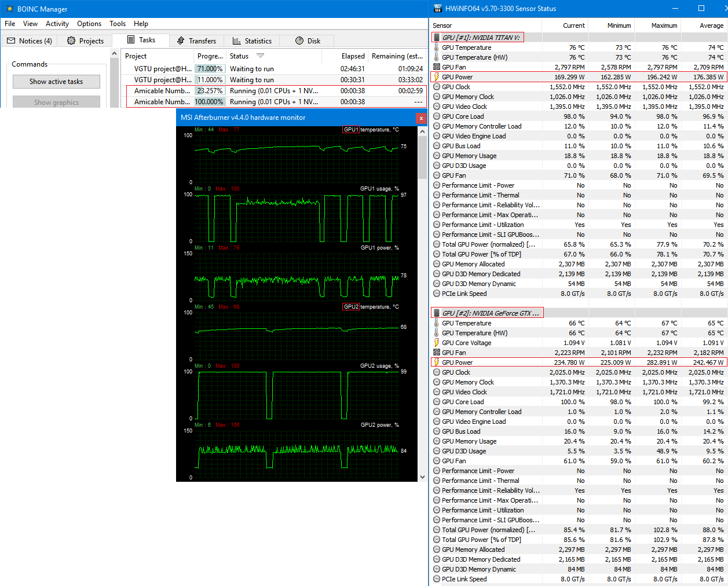
Task: Maximize the HWiNFO64 Sensor Status window
Action: pyautogui.click(x=701, y=9)
